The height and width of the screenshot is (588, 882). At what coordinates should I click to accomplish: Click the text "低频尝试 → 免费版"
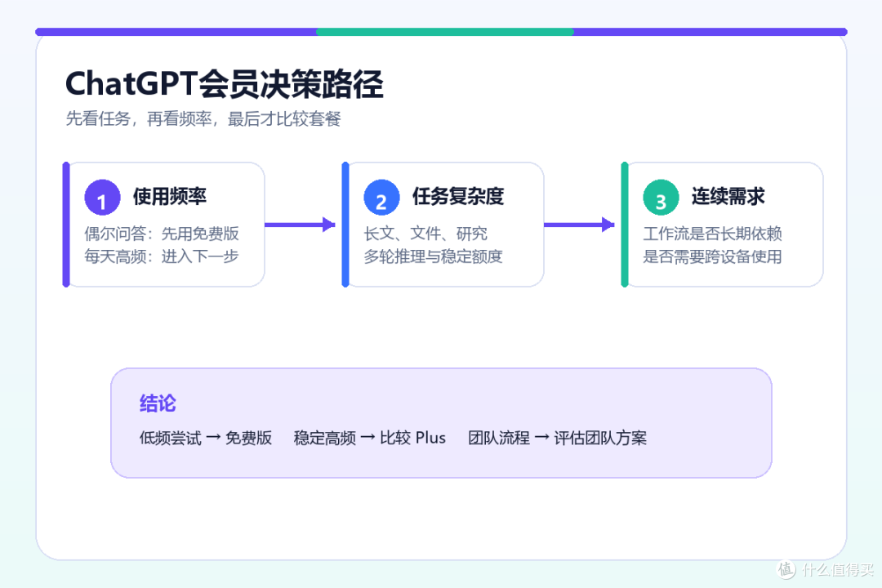point(205,438)
